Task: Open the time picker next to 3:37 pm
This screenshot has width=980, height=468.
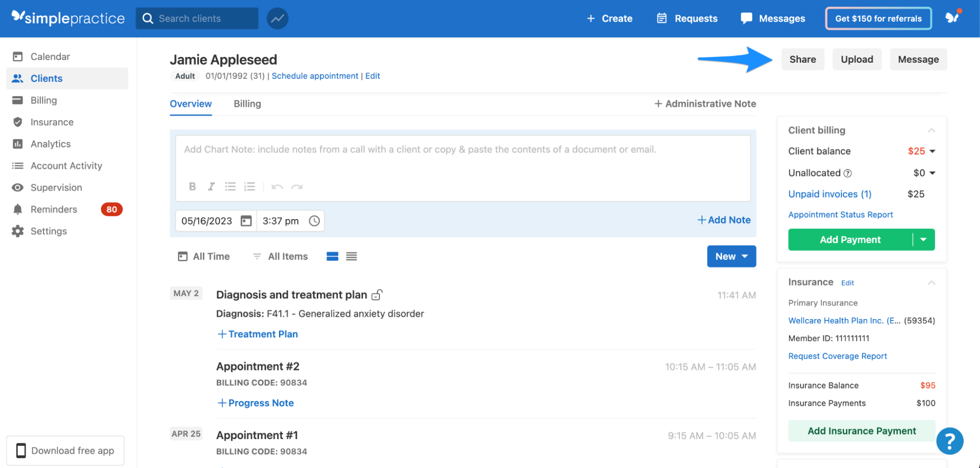Action: tap(314, 221)
